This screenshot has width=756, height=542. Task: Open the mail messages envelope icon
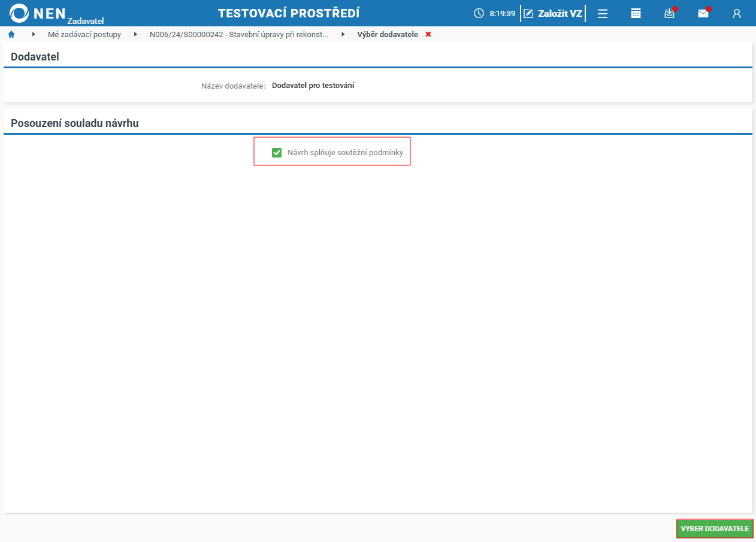click(703, 13)
